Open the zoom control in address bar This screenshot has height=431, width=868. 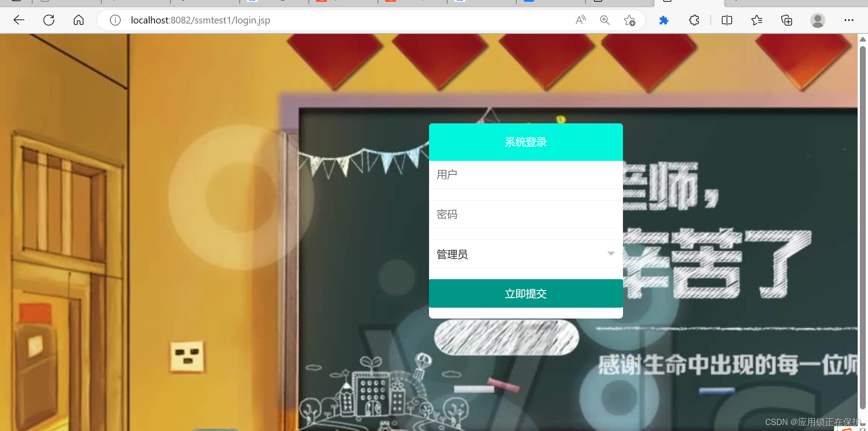pos(604,20)
